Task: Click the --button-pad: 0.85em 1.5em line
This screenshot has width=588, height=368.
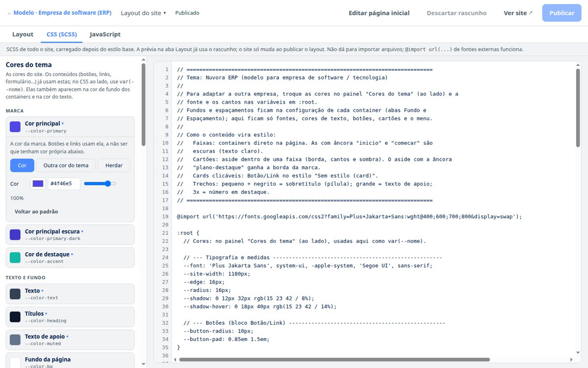Action: pyautogui.click(x=226, y=339)
